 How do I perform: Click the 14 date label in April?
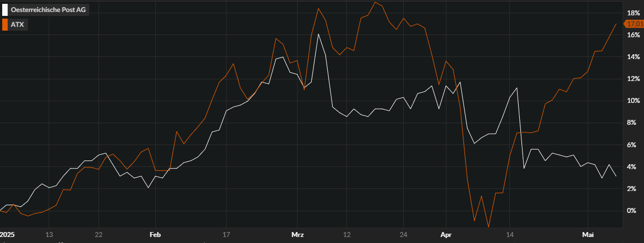coord(510,235)
